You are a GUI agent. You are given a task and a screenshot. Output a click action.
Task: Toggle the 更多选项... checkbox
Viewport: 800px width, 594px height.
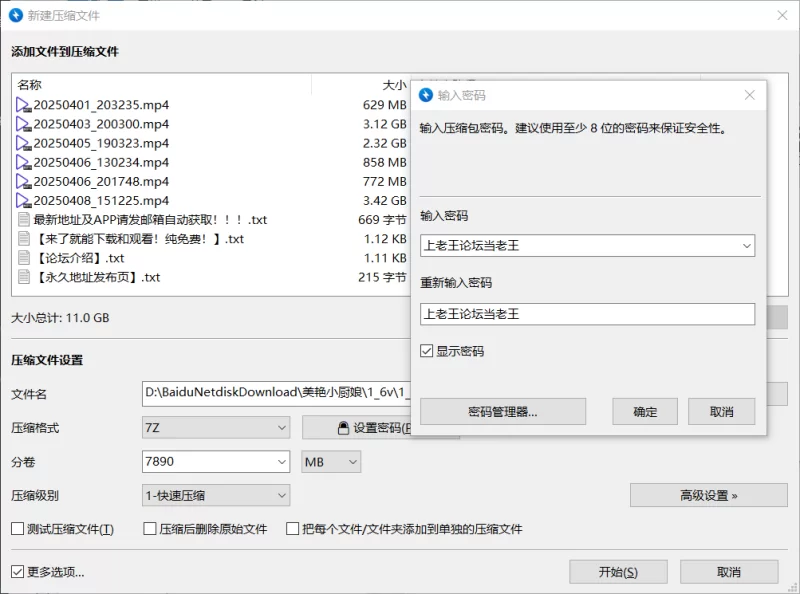17,572
